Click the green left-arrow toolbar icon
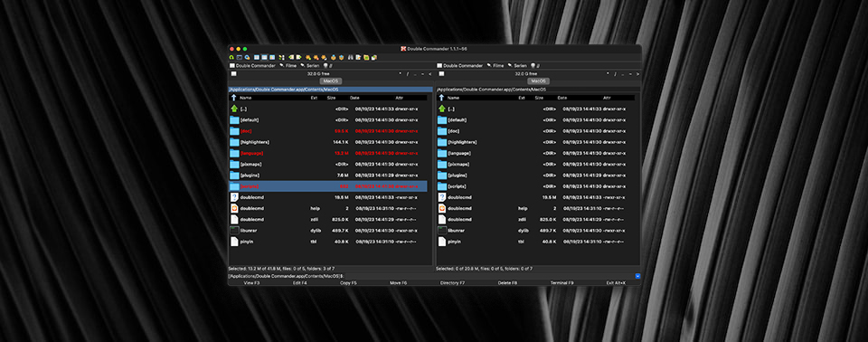The image size is (868, 342). coord(291,57)
